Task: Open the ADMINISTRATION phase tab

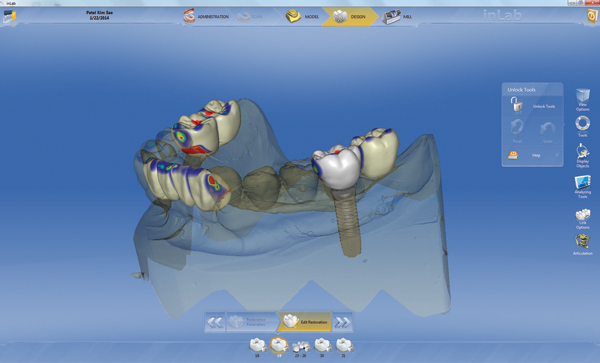Action: 206,16
